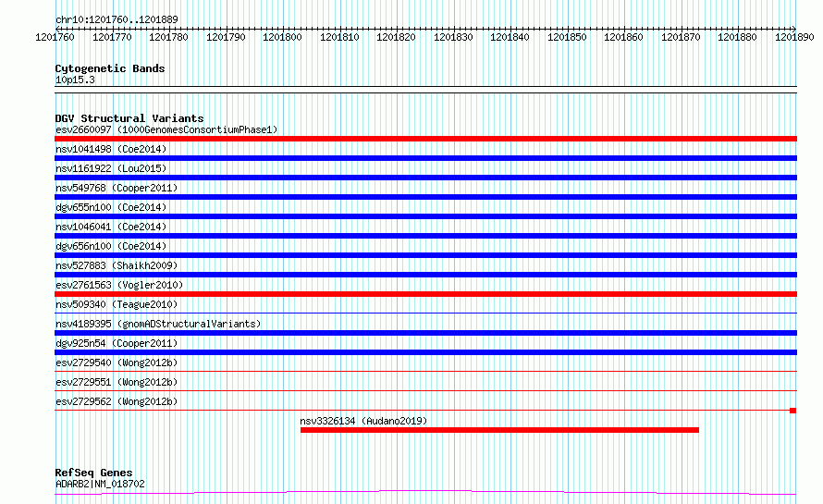Open the ADARB2|NM_018702 gene label
The width and height of the screenshot is (823, 504).
click(x=100, y=484)
